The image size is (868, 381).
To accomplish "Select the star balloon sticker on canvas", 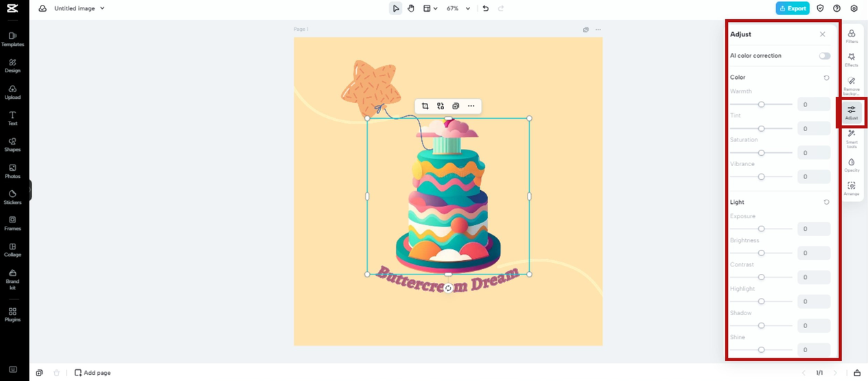I will pos(371,87).
